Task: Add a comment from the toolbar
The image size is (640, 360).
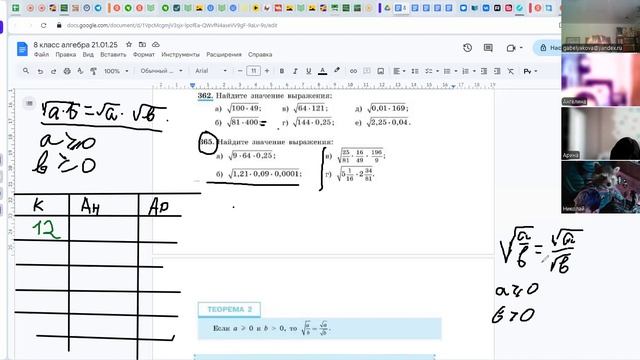Action: pos(367,71)
